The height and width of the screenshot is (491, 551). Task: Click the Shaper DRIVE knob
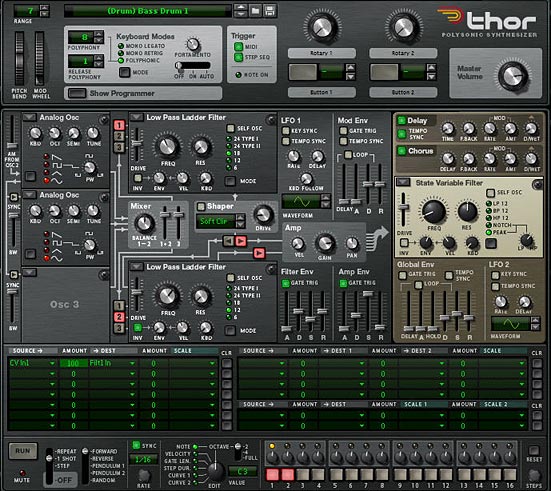click(x=263, y=214)
